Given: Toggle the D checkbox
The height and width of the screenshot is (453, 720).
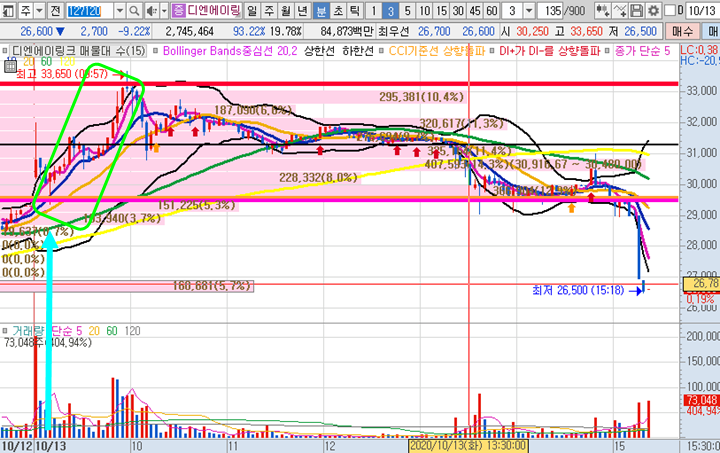Looking at the screenshot, I should 670,10.
